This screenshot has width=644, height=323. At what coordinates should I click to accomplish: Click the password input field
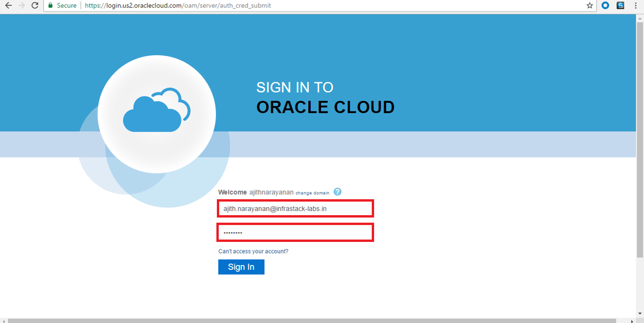click(295, 233)
